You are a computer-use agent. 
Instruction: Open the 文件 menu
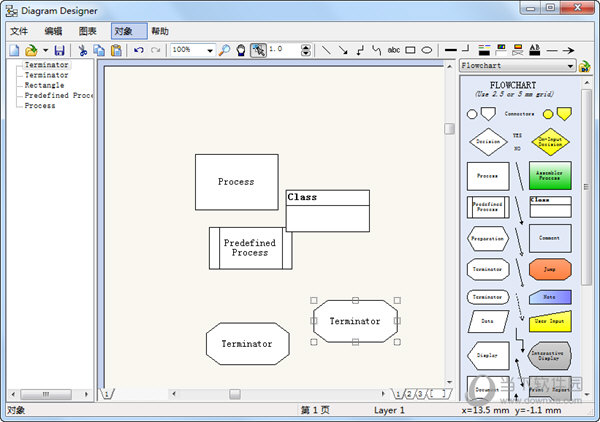pos(19,31)
